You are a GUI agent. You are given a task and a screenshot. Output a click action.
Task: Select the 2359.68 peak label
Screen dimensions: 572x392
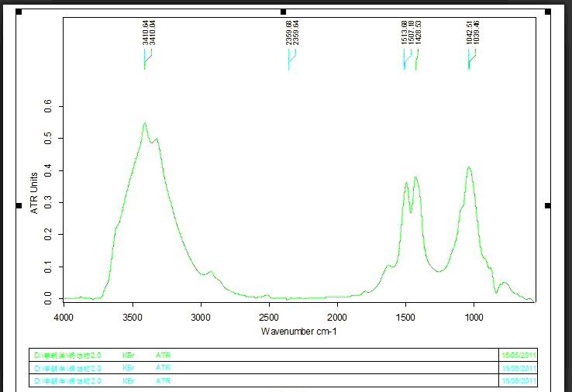click(x=289, y=33)
